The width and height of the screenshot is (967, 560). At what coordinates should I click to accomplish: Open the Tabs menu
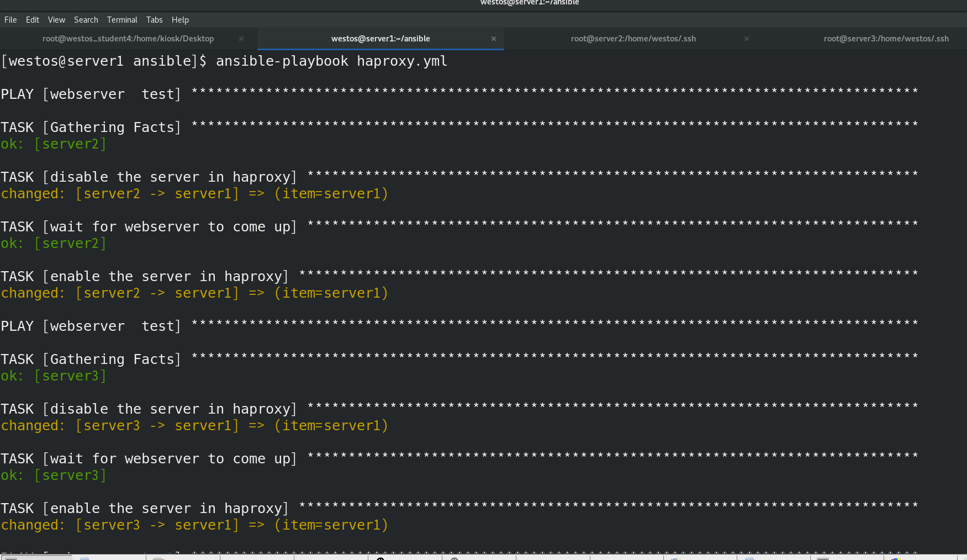click(154, 20)
